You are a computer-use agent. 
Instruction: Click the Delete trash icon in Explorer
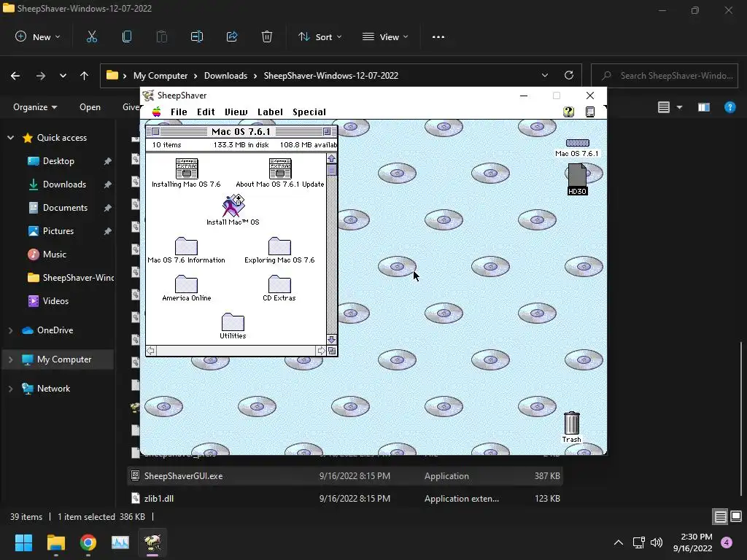tap(267, 36)
